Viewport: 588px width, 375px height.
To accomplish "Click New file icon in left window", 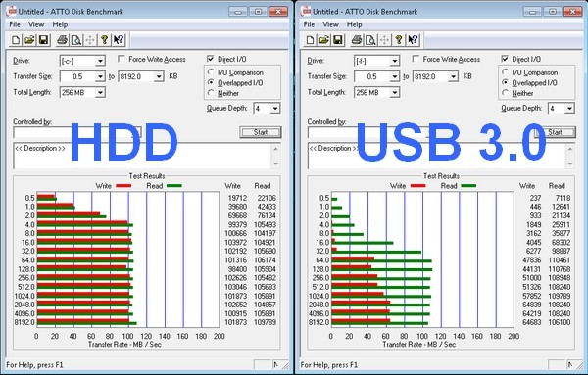I will (x=16, y=40).
